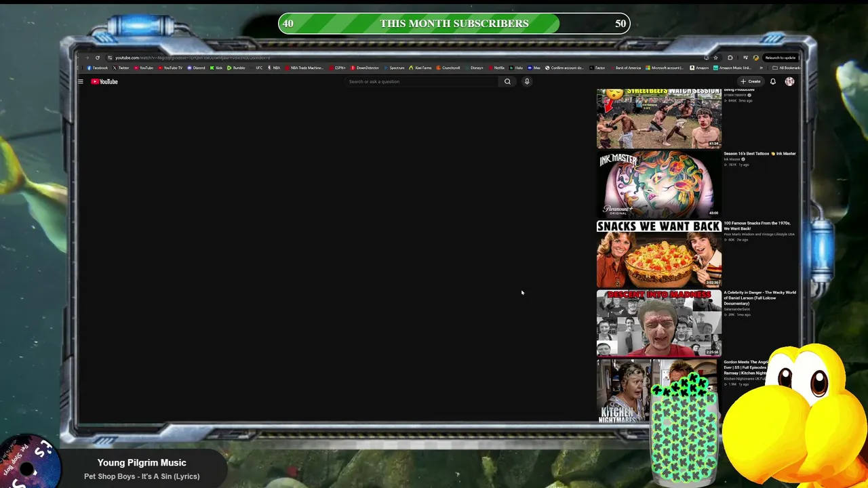Click Relaunch to update button
Screen dimensions: 868x488
[781, 58]
